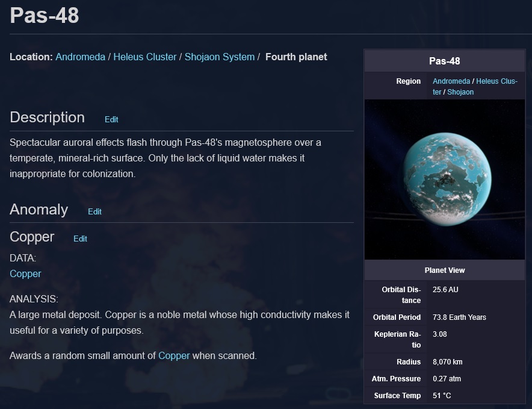The height and width of the screenshot is (409, 532).
Task: Click the 'Region' label in infobox
Action: (x=409, y=81)
